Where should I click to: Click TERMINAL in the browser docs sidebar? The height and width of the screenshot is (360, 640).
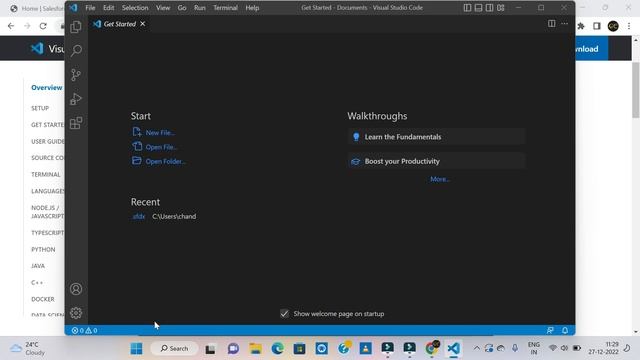pos(46,174)
